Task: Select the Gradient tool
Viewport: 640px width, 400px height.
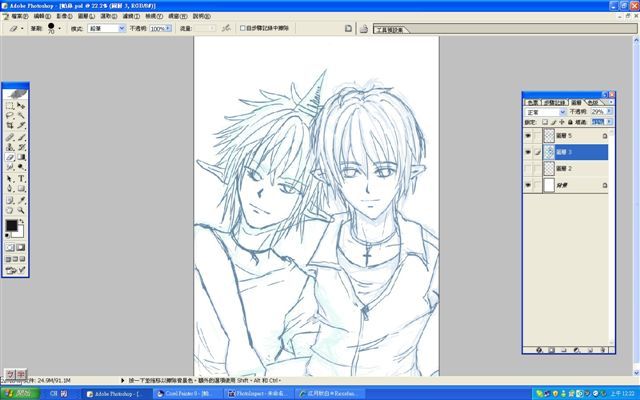Action: click(21, 157)
